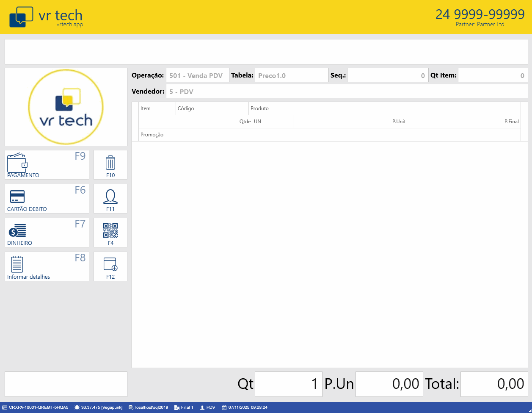Click the Operação field
Image resolution: width=532 pixels, height=413 pixels.
click(197, 75)
